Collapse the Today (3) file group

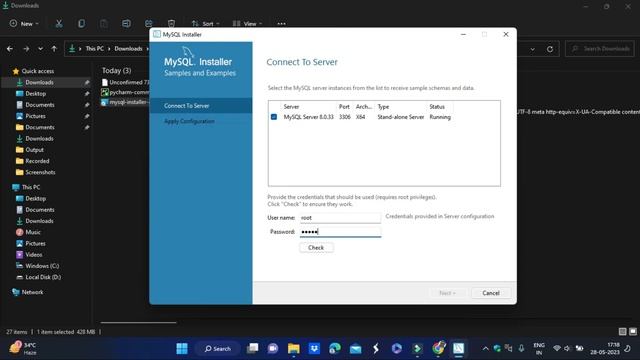tap(116, 71)
